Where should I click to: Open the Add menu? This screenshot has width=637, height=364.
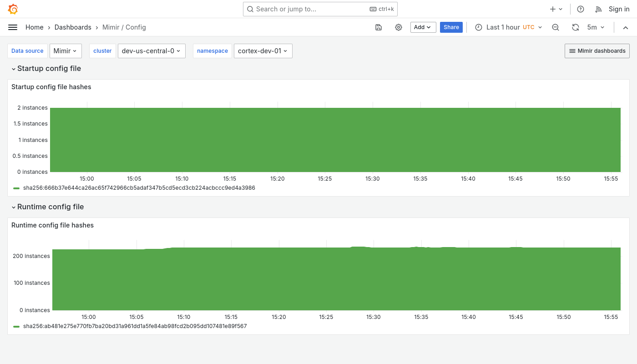coord(423,27)
